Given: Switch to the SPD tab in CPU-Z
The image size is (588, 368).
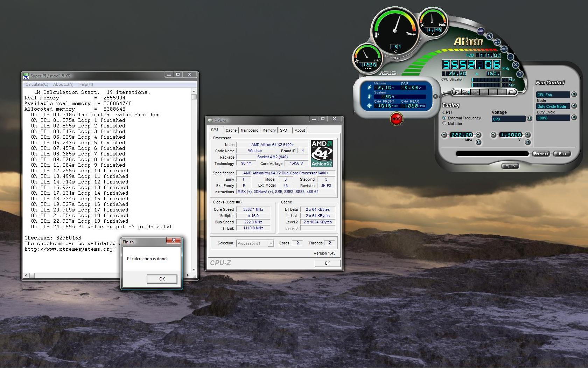Looking at the screenshot, I should [x=283, y=130].
